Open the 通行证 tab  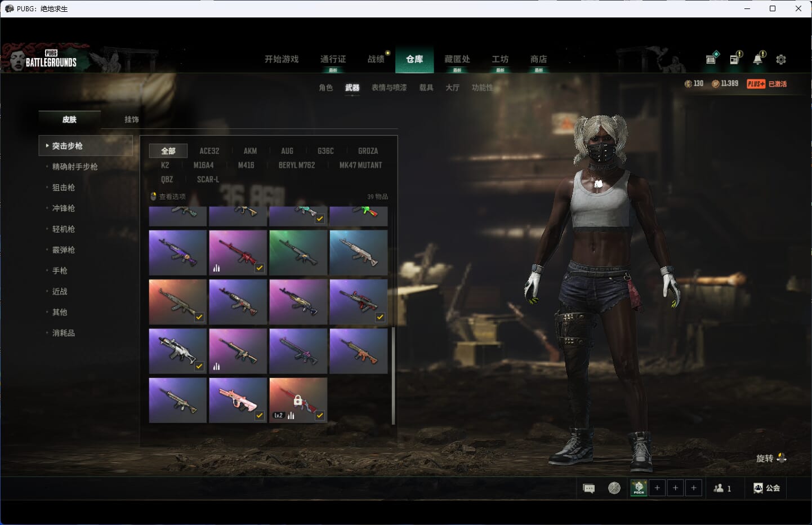click(333, 59)
